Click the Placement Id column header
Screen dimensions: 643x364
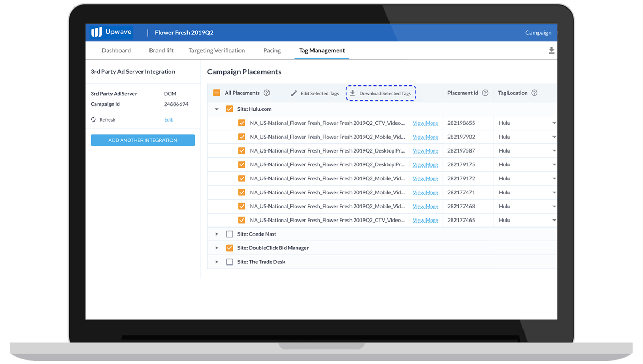tap(463, 93)
